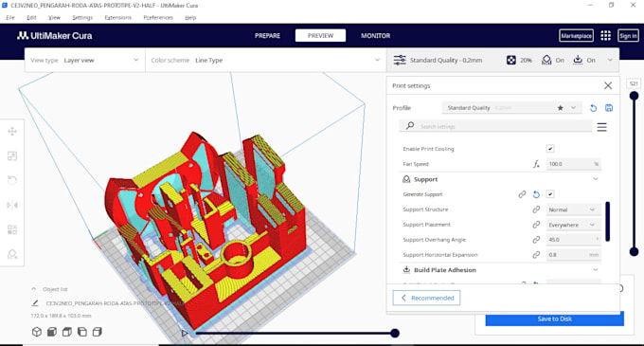Click link icon next to Support Placement
The width and height of the screenshot is (644, 346).
click(x=536, y=225)
